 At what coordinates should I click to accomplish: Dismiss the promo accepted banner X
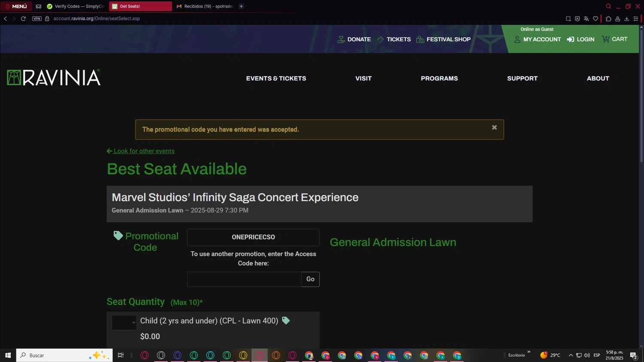(x=494, y=127)
